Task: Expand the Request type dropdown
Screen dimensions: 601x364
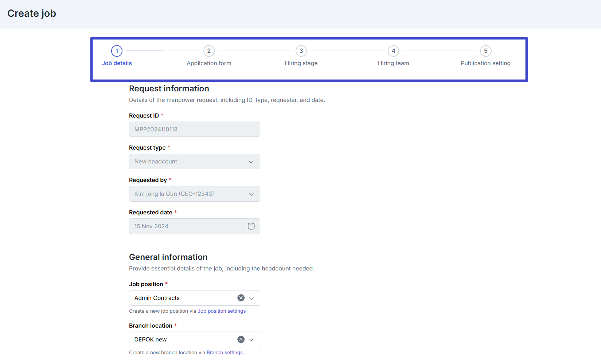Action: tap(251, 162)
